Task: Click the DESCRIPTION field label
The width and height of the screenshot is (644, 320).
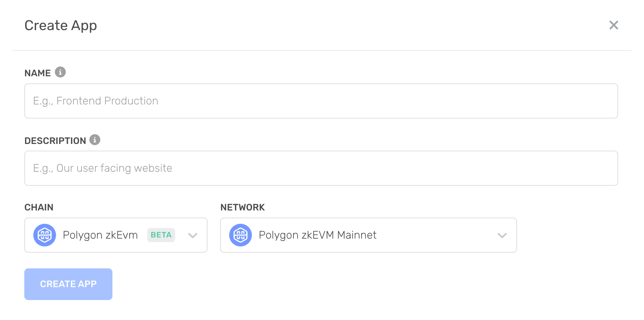Action: tap(55, 141)
